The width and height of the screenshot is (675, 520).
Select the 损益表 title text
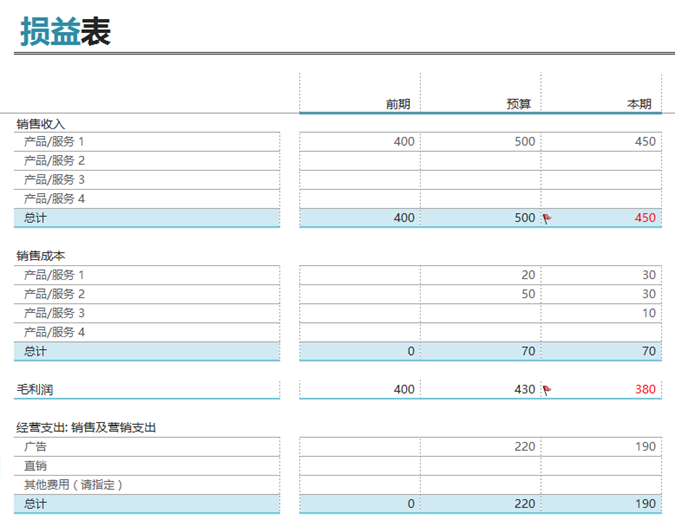coord(65,31)
